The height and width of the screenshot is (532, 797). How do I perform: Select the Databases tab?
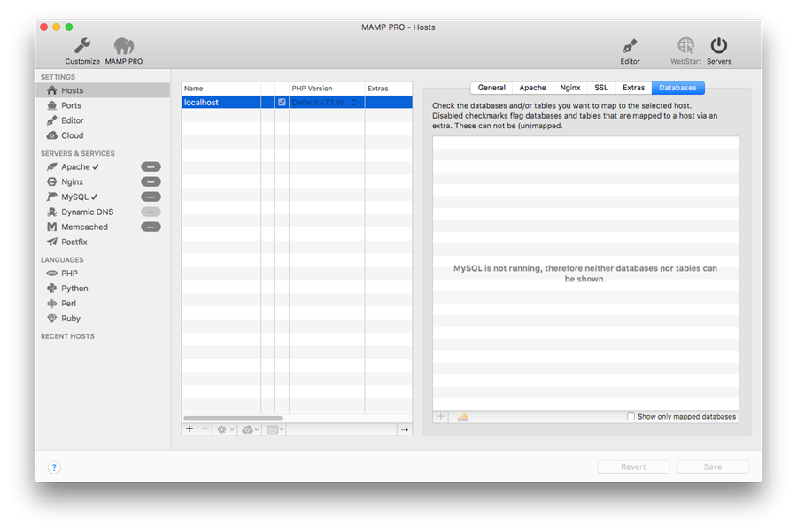pyautogui.click(x=678, y=88)
